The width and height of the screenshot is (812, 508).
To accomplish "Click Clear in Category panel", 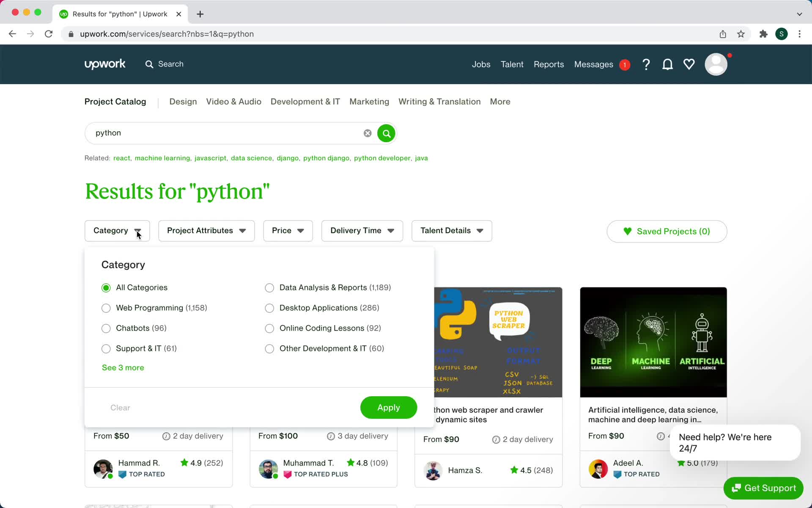I will click(x=120, y=408).
